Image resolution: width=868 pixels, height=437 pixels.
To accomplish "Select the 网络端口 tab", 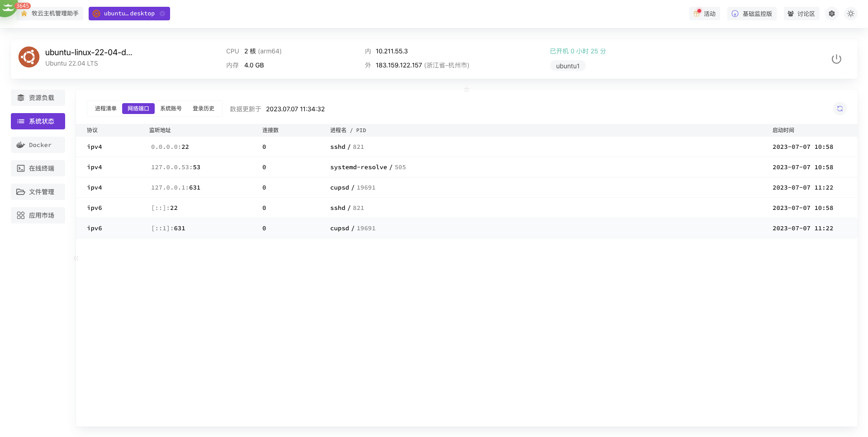I will pyautogui.click(x=138, y=109).
